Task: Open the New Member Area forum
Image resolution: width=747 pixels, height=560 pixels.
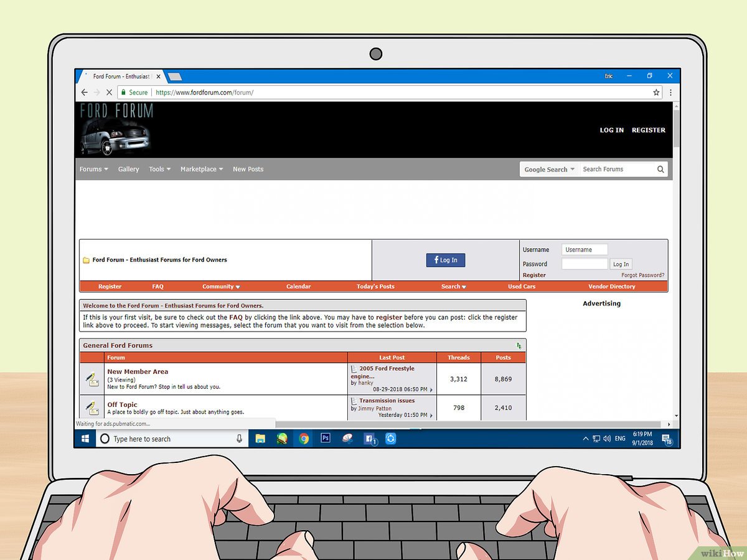Action: [138, 371]
